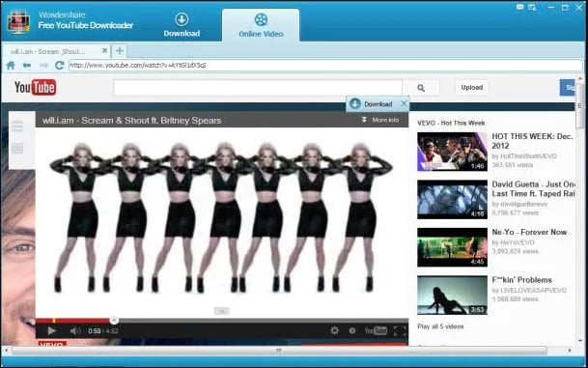
Task: Open the YouTube guide menu icon
Action: click(x=17, y=126)
